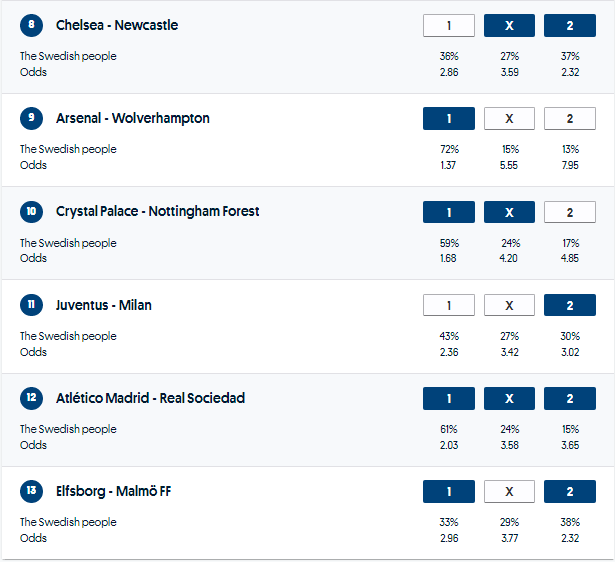Screen dimensions: 615x562
Task: Deselect away win 2 for Juventus - Milan
Action: coord(569,305)
